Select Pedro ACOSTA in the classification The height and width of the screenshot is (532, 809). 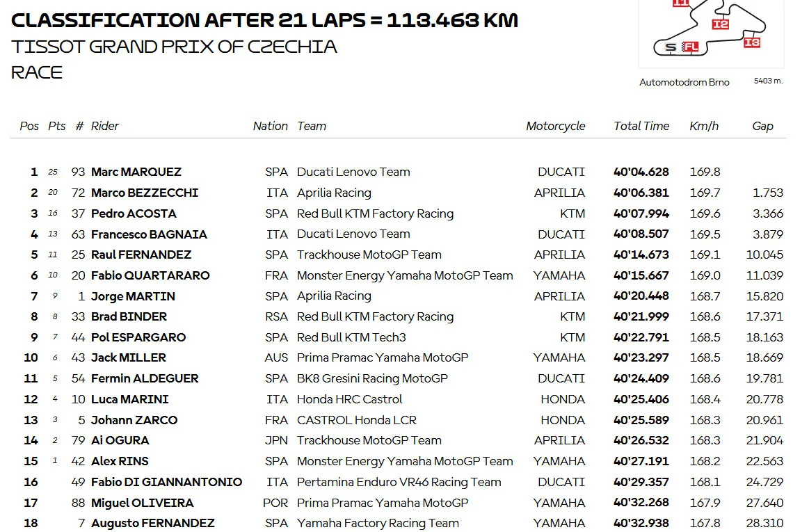coord(134,213)
